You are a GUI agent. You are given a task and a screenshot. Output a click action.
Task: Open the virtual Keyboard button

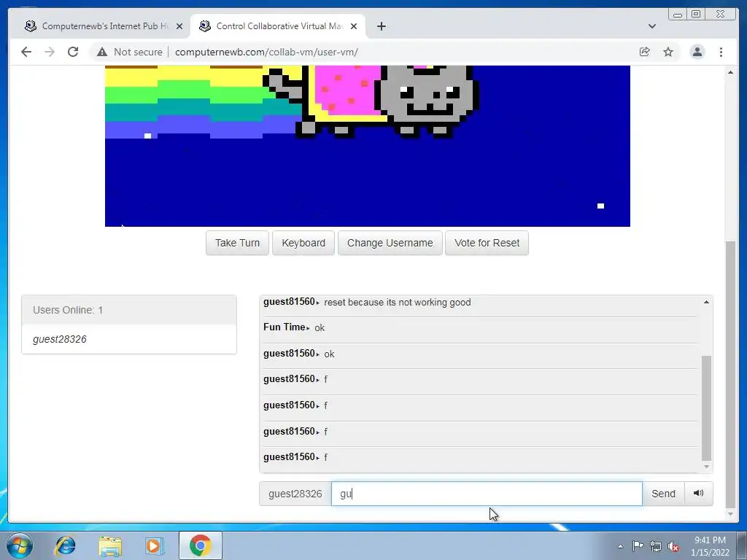(x=303, y=243)
